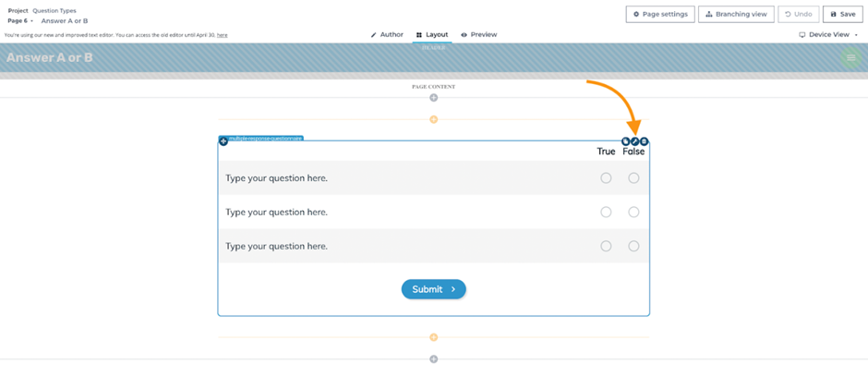Open the wrench settings icon on the questionnaire

(635, 140)
